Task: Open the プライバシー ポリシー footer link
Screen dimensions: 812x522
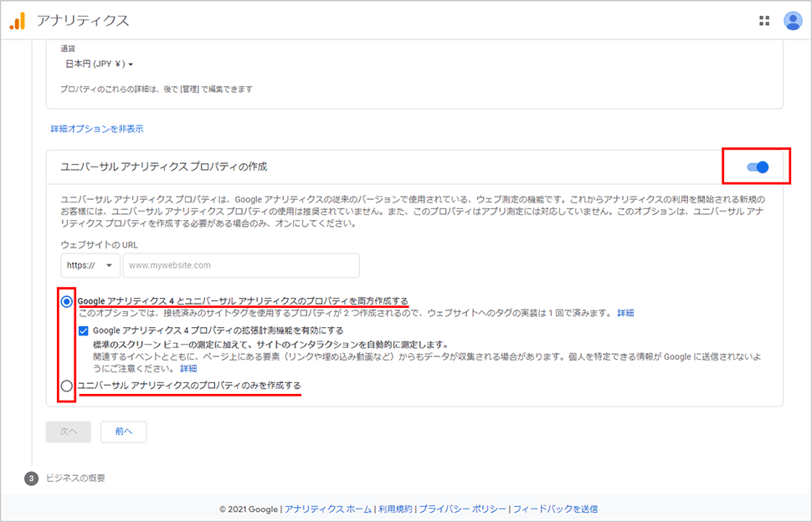Action: (x=462, y=509)
